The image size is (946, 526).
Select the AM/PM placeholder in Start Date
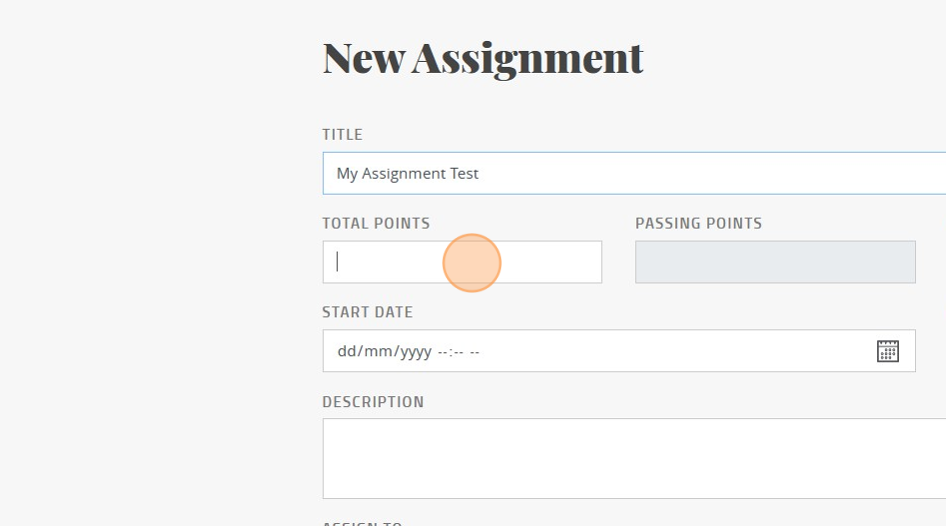(475, 352)
